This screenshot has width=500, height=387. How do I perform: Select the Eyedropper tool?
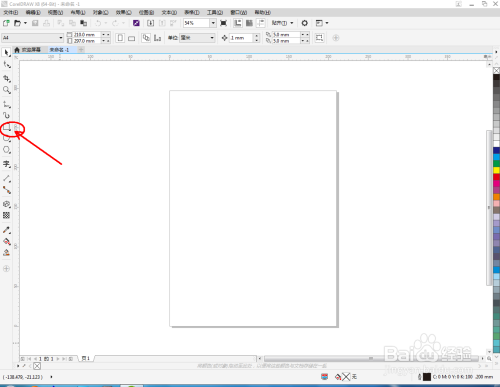6,230
